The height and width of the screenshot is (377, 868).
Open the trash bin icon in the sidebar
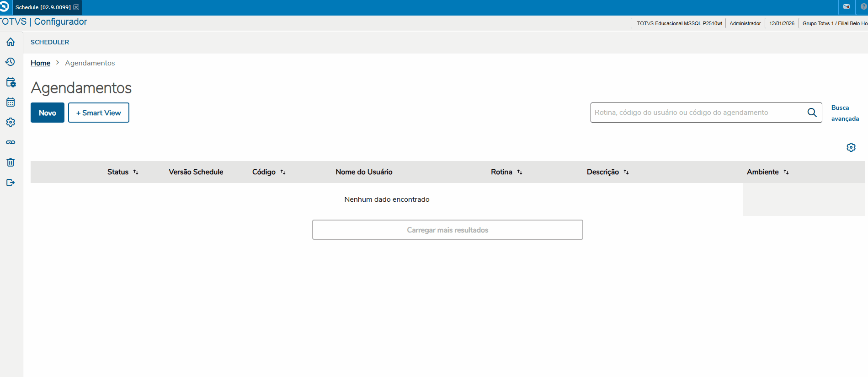point(11,162)
